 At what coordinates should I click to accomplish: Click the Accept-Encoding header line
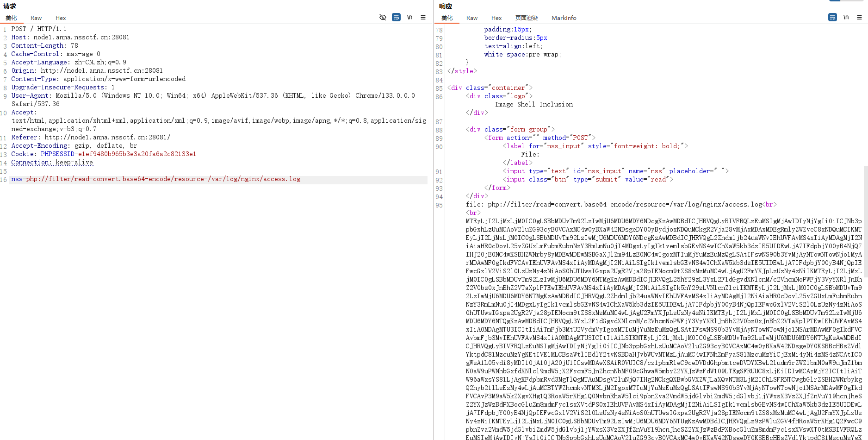[74, 146]
